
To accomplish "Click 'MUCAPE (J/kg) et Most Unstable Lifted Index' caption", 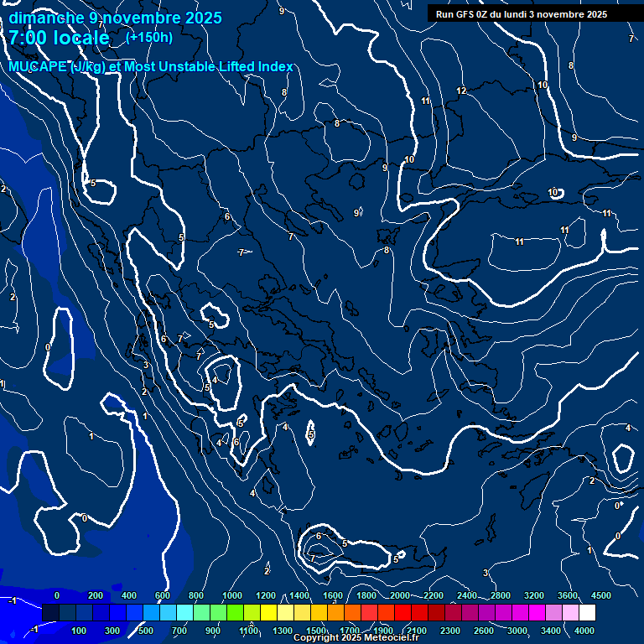I will (x=151, y=66).
